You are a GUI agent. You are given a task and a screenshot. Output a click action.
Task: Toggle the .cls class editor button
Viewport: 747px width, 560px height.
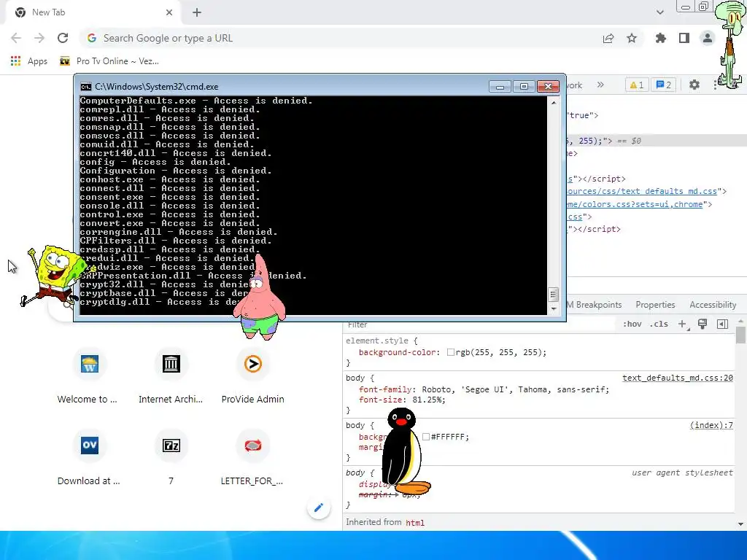pyautogui.click(x=659, y=324)
